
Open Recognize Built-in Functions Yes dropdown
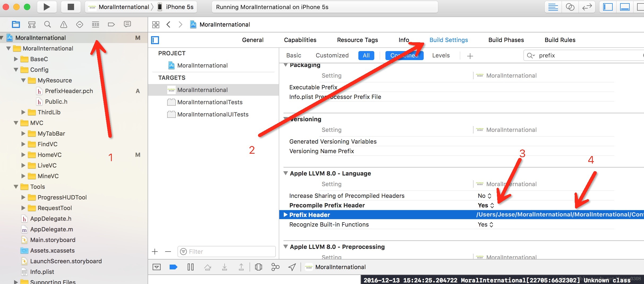pos(485,225)
